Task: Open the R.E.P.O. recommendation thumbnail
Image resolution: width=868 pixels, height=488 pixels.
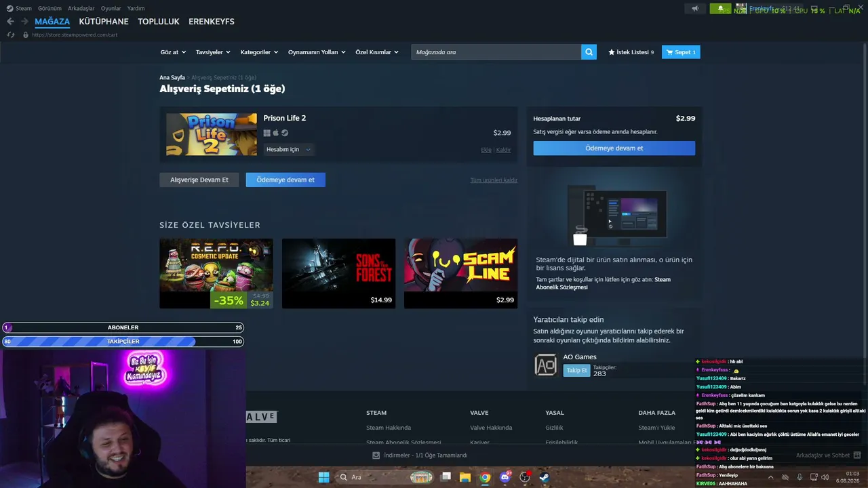Action: tap(216, 273)
